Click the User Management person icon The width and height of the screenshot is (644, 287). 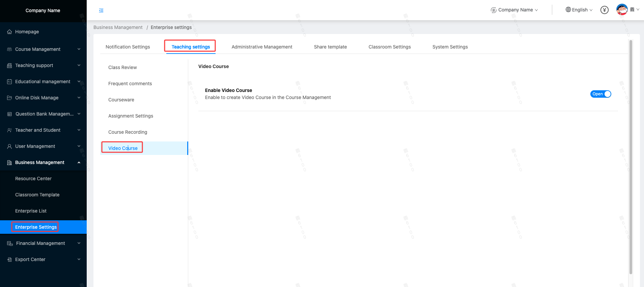9,146
